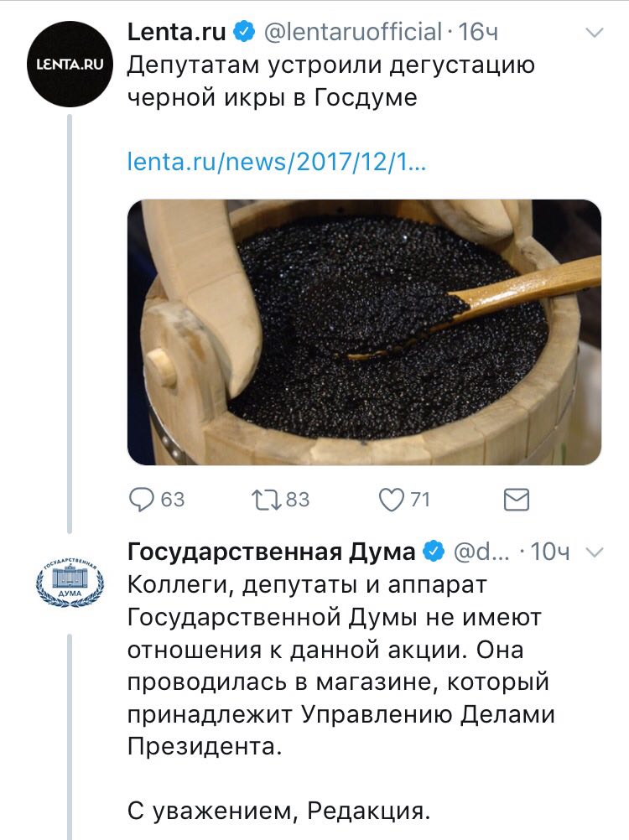Click the 10ч timestamp on the reply
Viewport: 629px width, 840px height.
click(549, 552)
